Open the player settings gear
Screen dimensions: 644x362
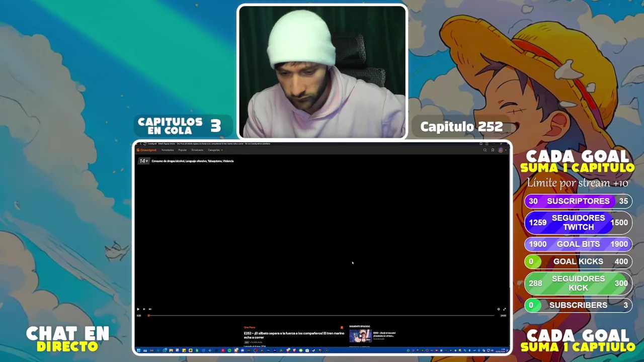coord(499,309)
